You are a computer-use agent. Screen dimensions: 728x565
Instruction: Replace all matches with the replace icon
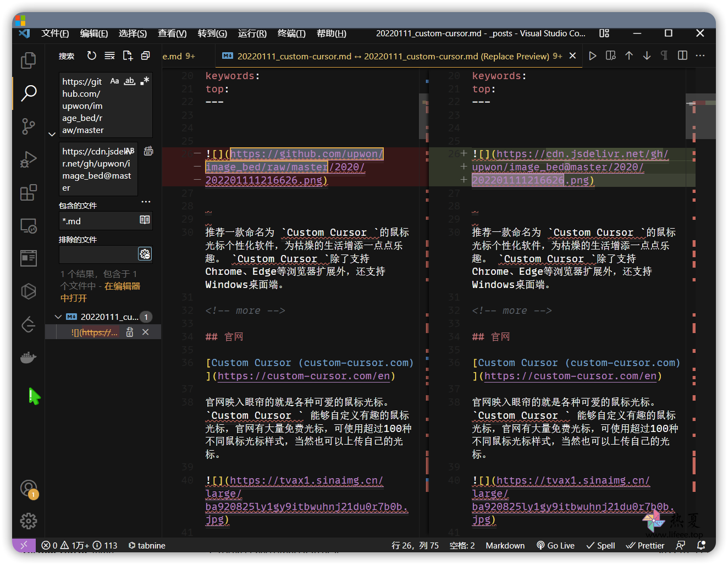148,151
